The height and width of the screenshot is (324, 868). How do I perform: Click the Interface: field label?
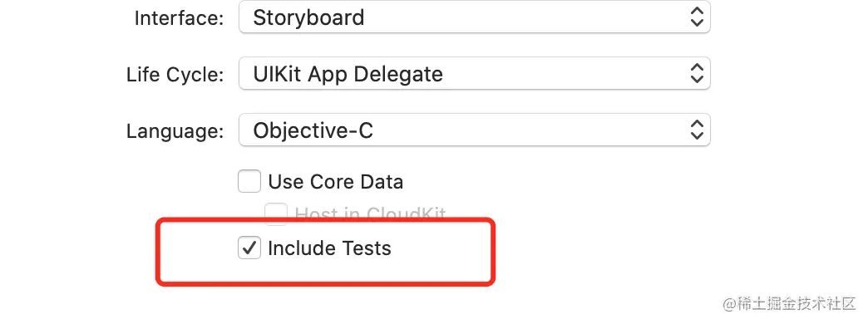tap(179, 18)
